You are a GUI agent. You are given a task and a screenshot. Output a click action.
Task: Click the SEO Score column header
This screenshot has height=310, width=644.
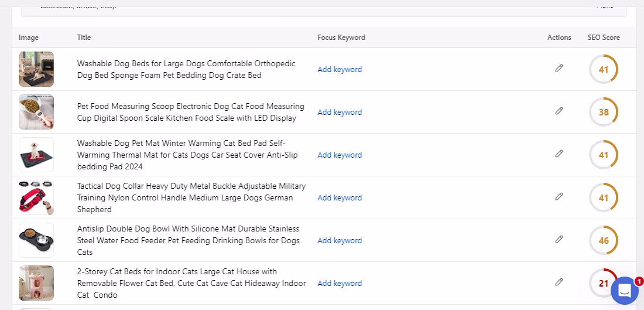tap(604, 38)
